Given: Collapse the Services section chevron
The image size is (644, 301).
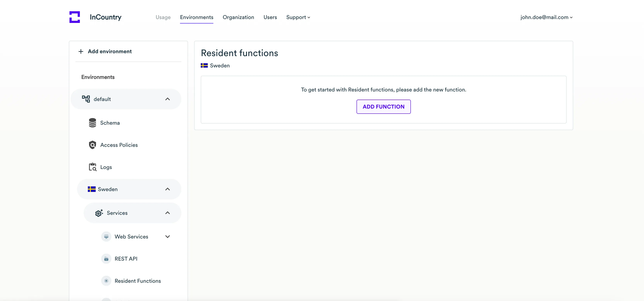Looking at the screenshot, I should (168, 213).
